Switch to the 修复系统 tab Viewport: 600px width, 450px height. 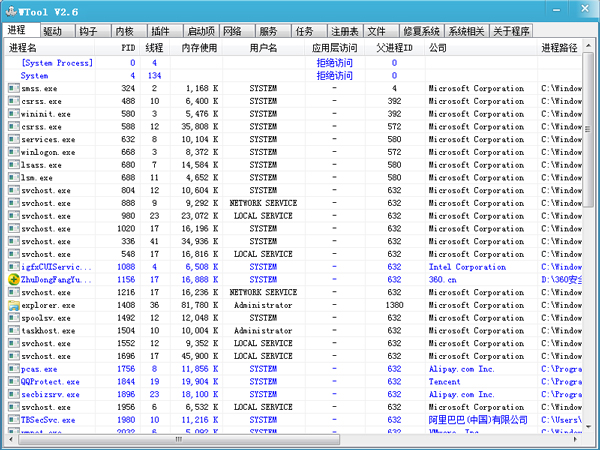421,31
